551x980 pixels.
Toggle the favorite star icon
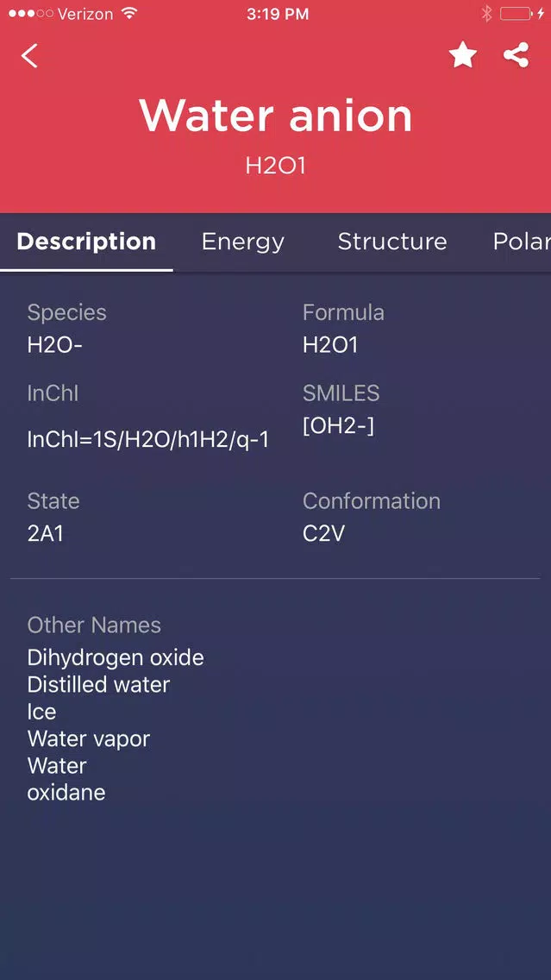point(463,55)
